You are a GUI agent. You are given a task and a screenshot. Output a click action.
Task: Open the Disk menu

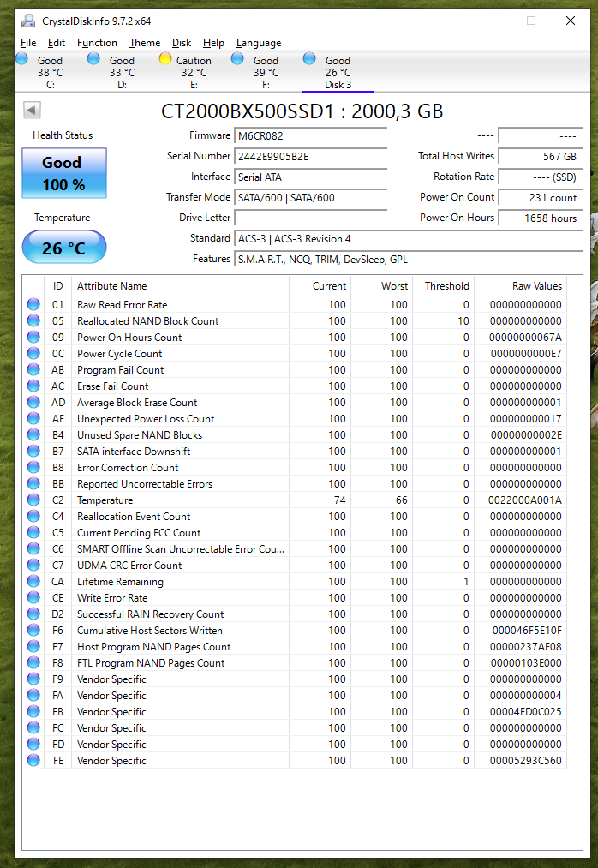pos(181,43)
